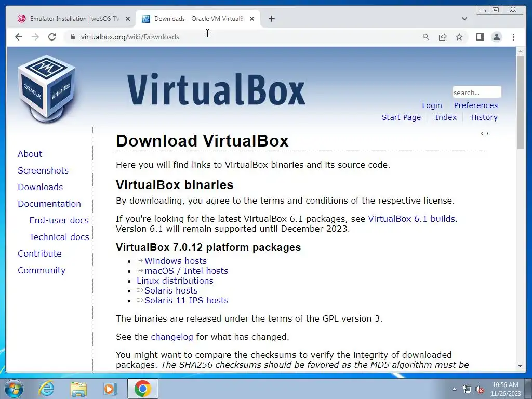Open End-user docs in the sidebar

(59, 220)
